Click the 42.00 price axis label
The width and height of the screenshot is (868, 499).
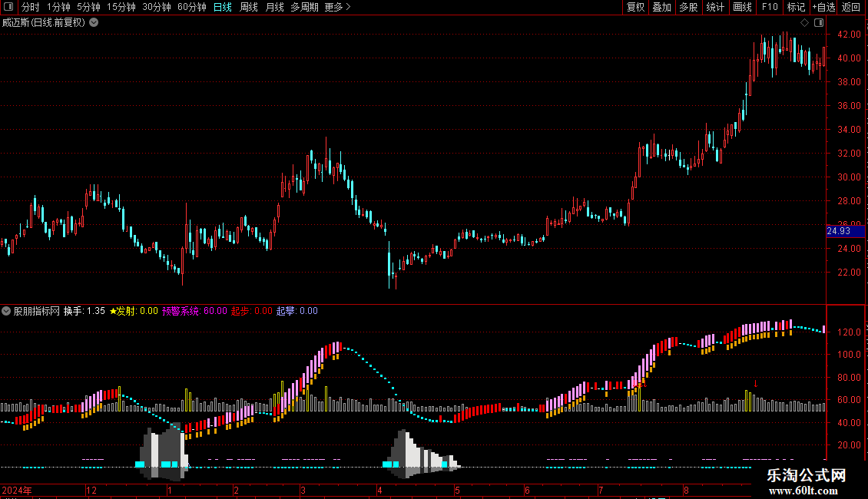(849, 35)
